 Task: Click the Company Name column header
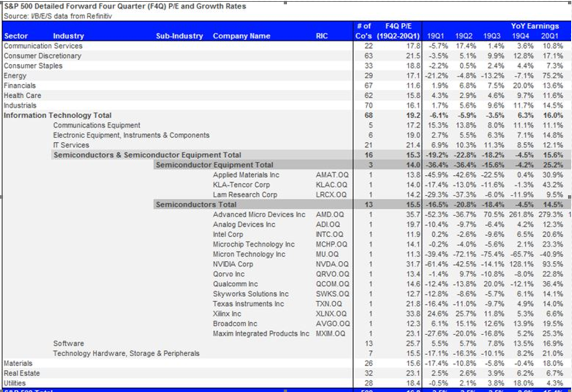tap(241, 36)
